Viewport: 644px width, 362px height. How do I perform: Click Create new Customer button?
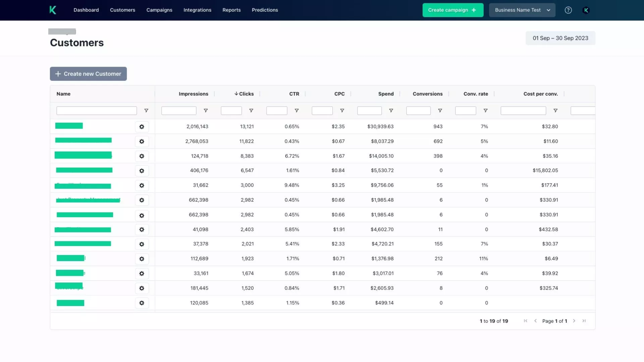[88, 74]
